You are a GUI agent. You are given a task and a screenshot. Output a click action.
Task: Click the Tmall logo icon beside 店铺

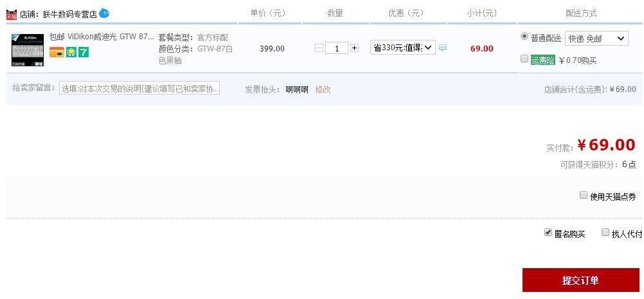(12, 15)
